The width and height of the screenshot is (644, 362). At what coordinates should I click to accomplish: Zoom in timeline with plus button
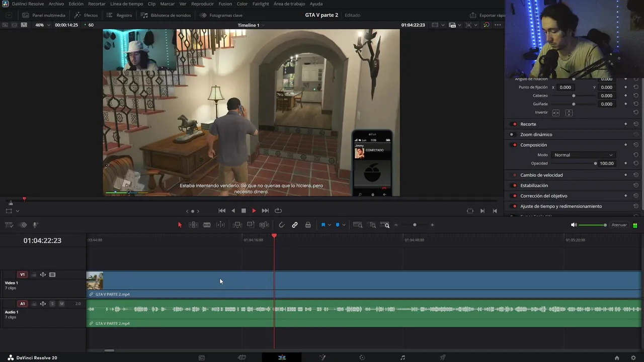pos(432,225)
